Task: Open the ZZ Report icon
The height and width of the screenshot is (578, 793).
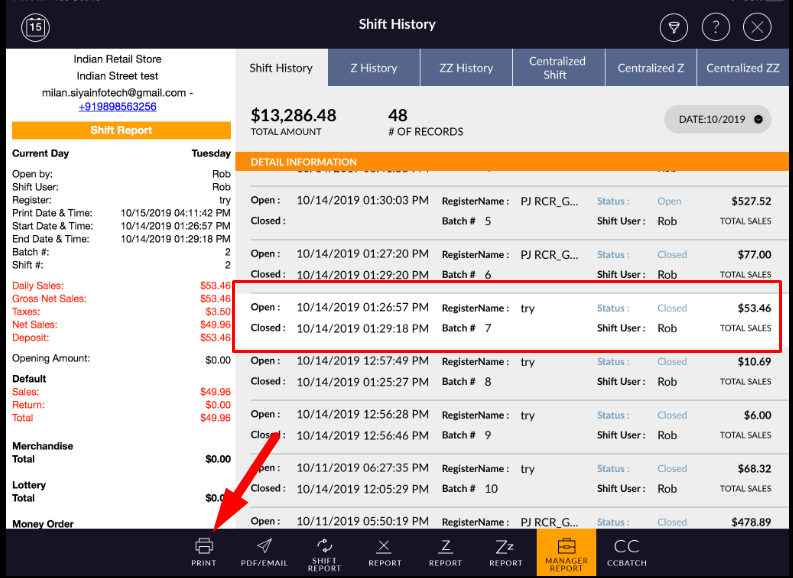Action: click(x=505, y=551)
